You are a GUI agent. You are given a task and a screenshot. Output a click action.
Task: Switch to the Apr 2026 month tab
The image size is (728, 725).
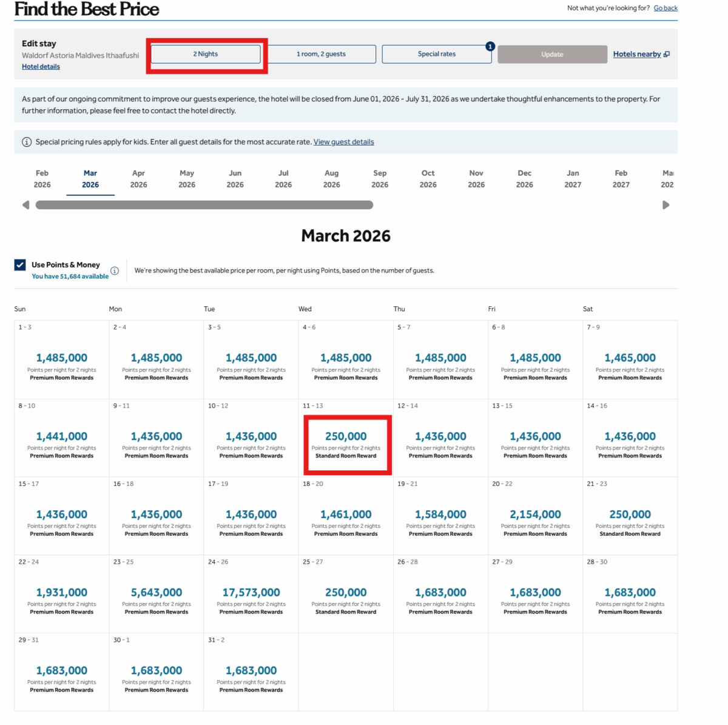138,179
